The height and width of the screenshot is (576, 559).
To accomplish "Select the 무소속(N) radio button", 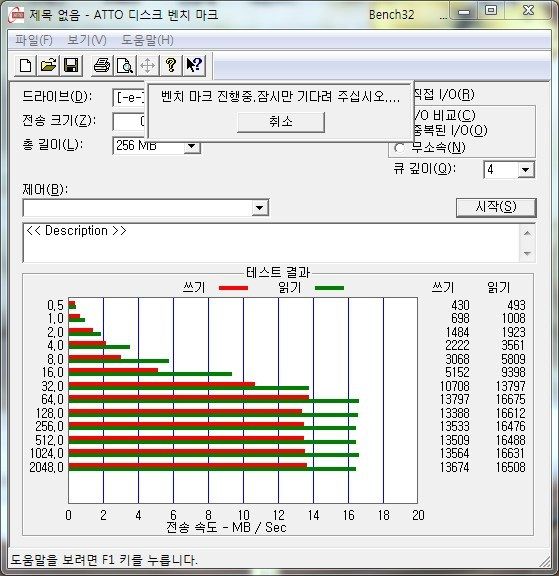I will [x=399, y=148].
